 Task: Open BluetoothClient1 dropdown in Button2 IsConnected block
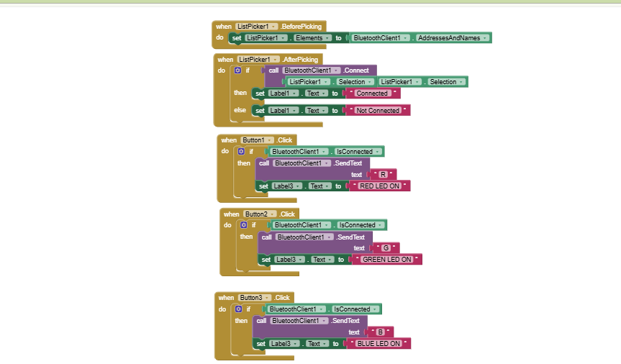302,225
